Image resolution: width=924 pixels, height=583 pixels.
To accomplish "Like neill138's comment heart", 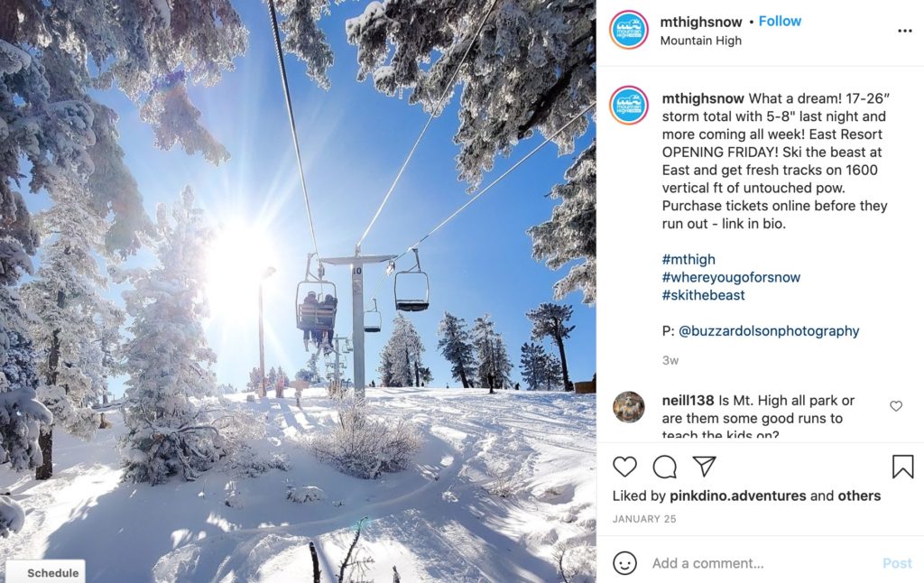I will [x=896, y=406].
